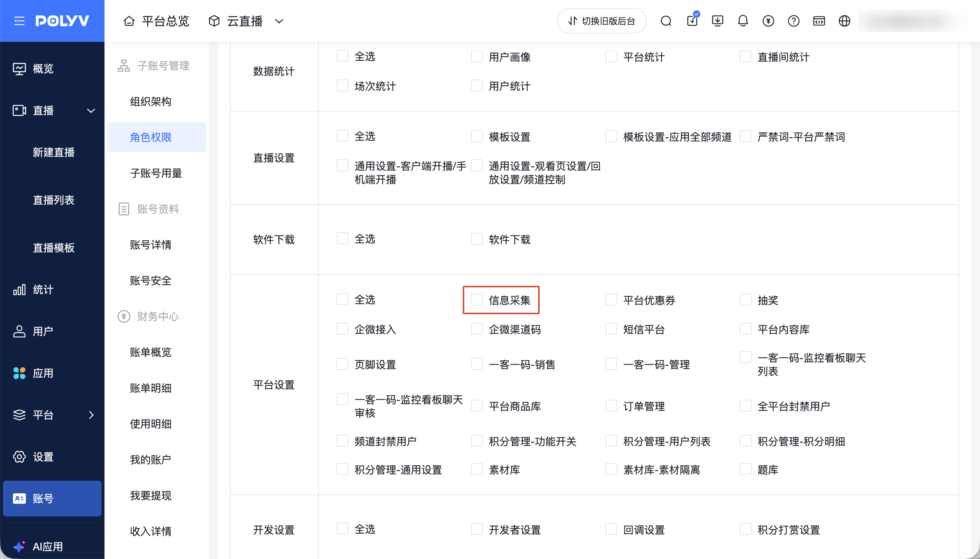Open 应用 in the left sidebar
Screen dimensions: 980x559
[x=52, y=373]
